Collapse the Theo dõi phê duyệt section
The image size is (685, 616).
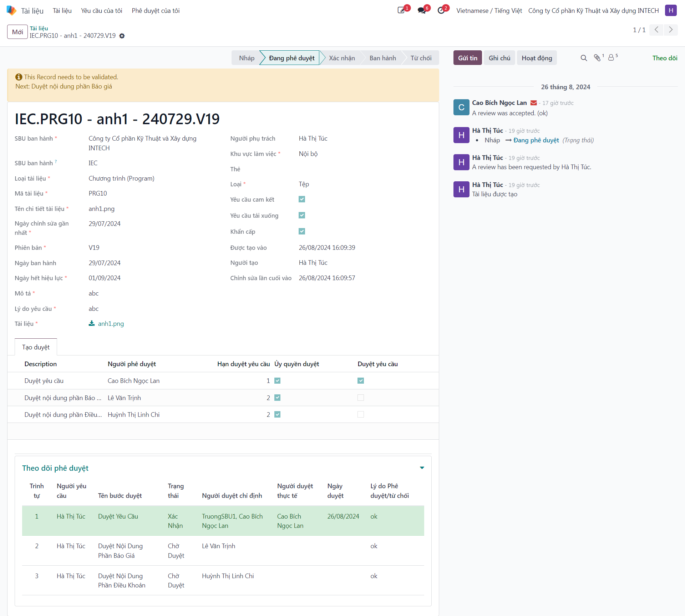[x=422, y=468]
